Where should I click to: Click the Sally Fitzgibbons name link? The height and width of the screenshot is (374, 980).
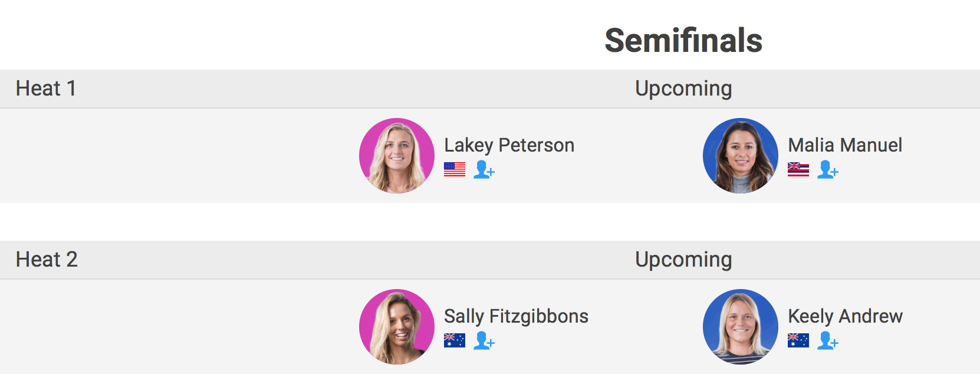point(516,316)
